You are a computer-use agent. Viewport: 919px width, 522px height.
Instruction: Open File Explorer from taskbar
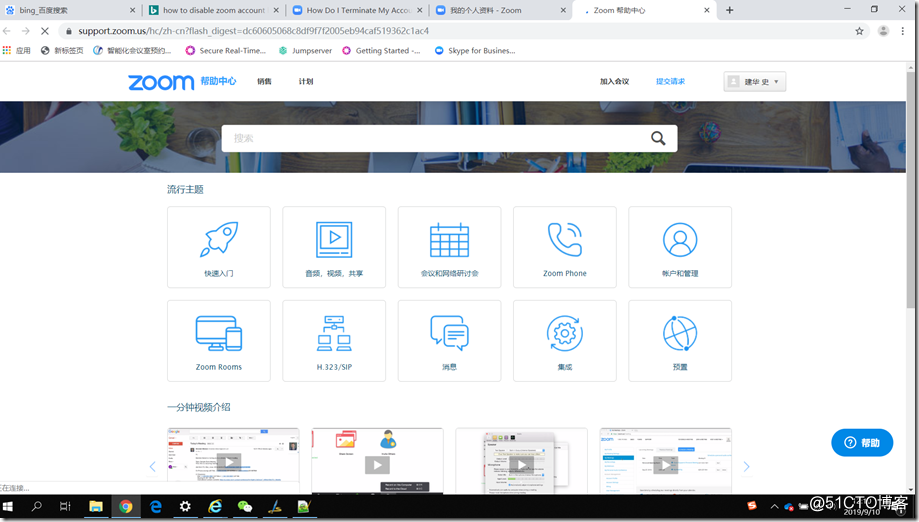point(96,507)
